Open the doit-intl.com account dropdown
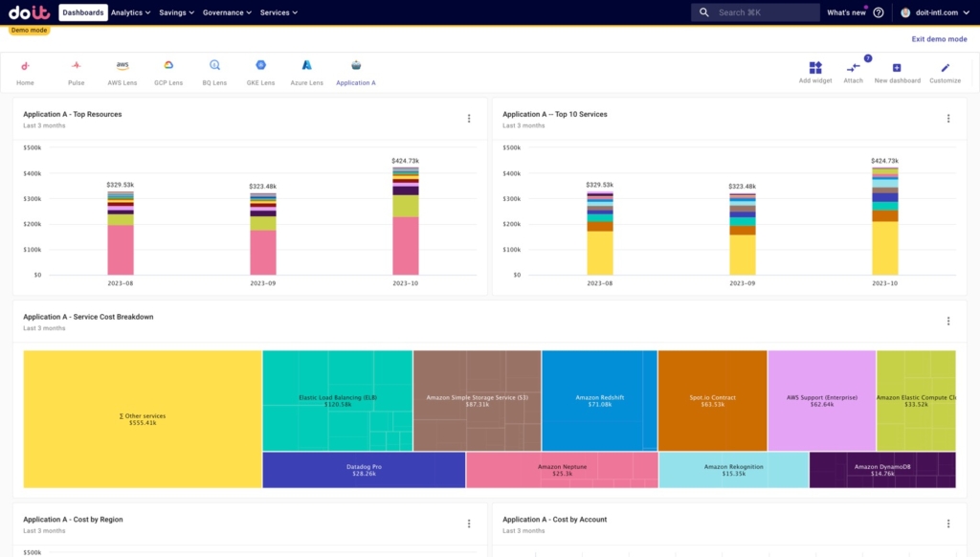Image resolution: width=980 pixels, height=557 pixels. 935,12
